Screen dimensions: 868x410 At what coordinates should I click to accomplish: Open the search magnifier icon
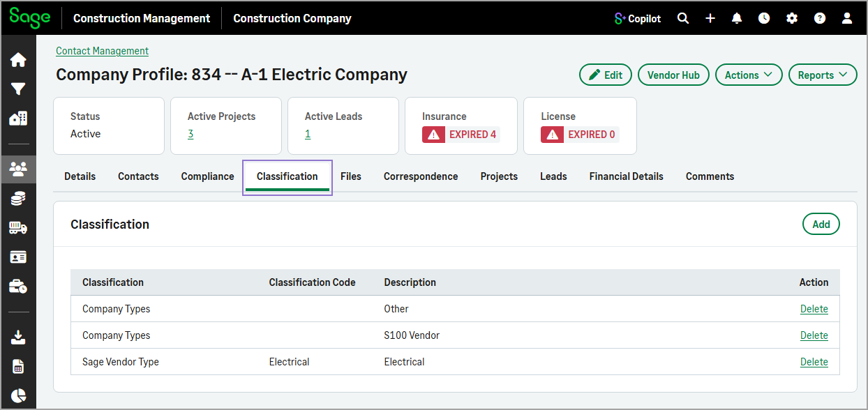pos(683,19)
